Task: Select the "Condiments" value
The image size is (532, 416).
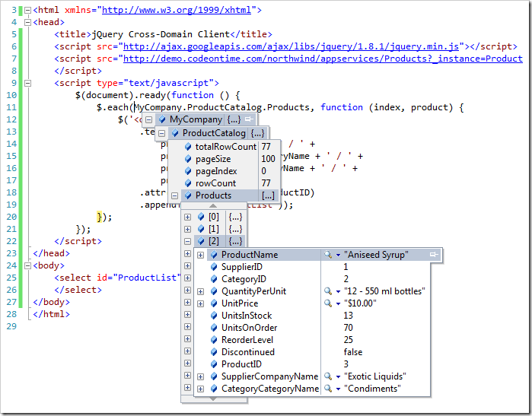Action: tap(372, 389)
